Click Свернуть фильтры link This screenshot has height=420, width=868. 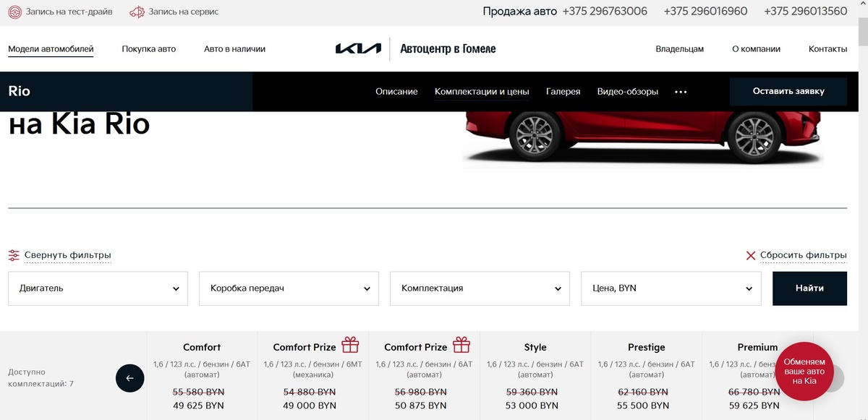coord(67,255)
